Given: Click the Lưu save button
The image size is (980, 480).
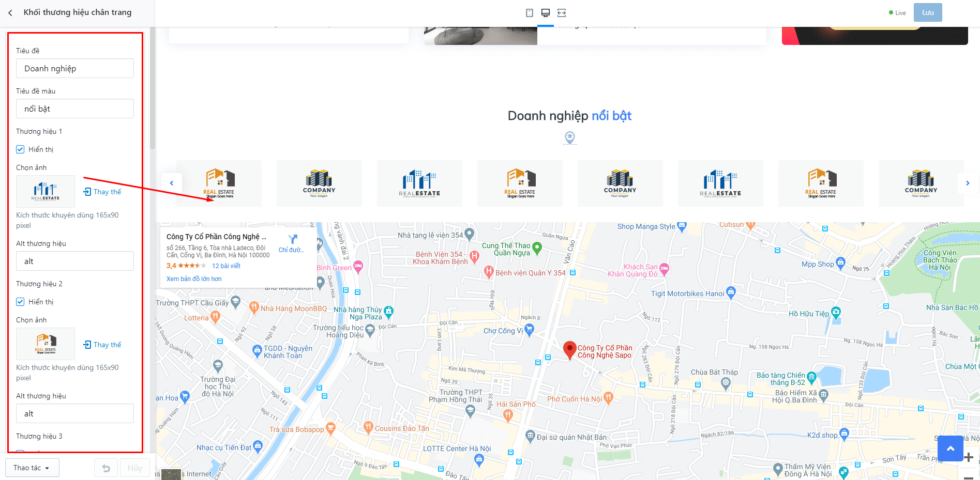Looking at the screenshot, I should [x=928, y=12].
